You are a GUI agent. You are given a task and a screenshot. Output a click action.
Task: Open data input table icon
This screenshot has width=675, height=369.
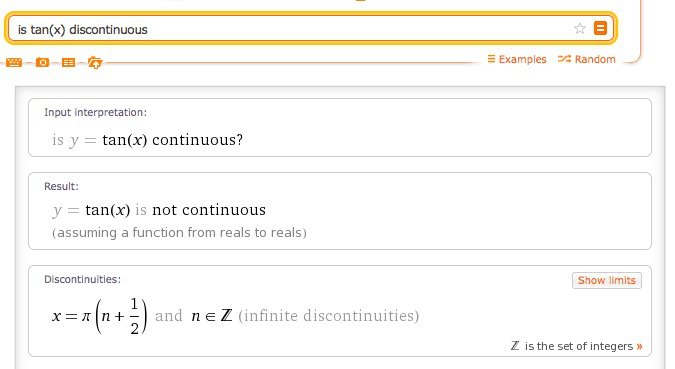[68, 63]
